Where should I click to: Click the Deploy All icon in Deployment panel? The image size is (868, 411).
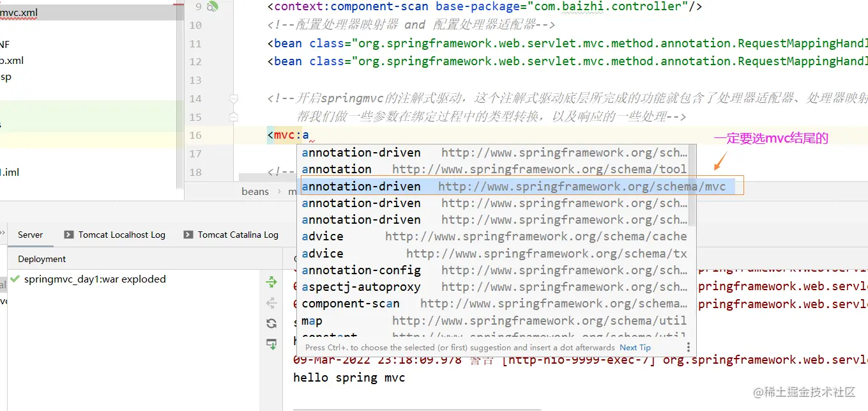pos(271,281)
